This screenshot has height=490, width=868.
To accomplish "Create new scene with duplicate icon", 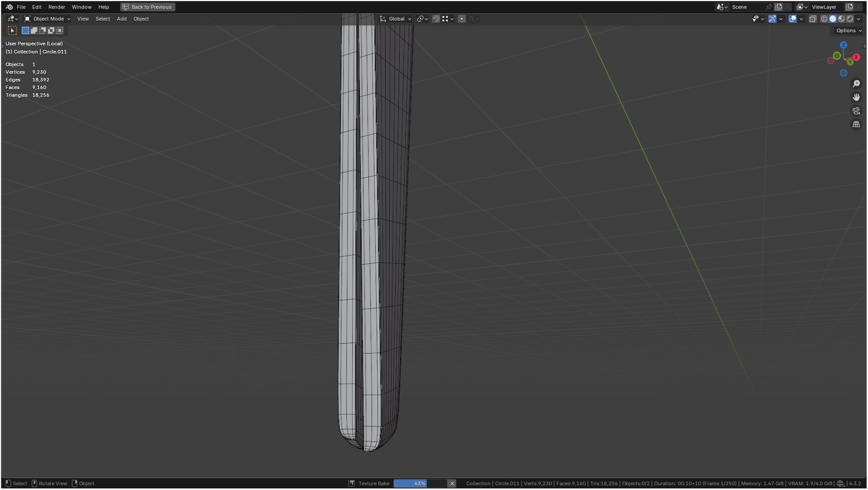I will [779, 7].
